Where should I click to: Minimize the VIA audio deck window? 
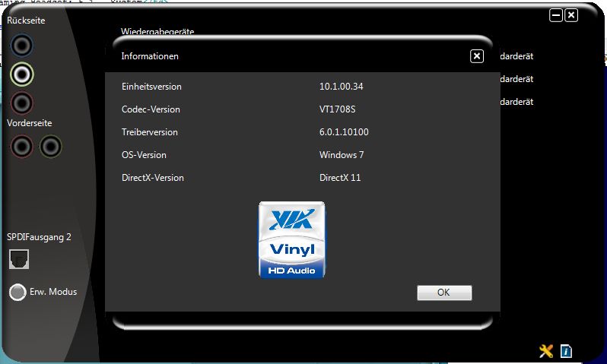[x=556, y=15]
